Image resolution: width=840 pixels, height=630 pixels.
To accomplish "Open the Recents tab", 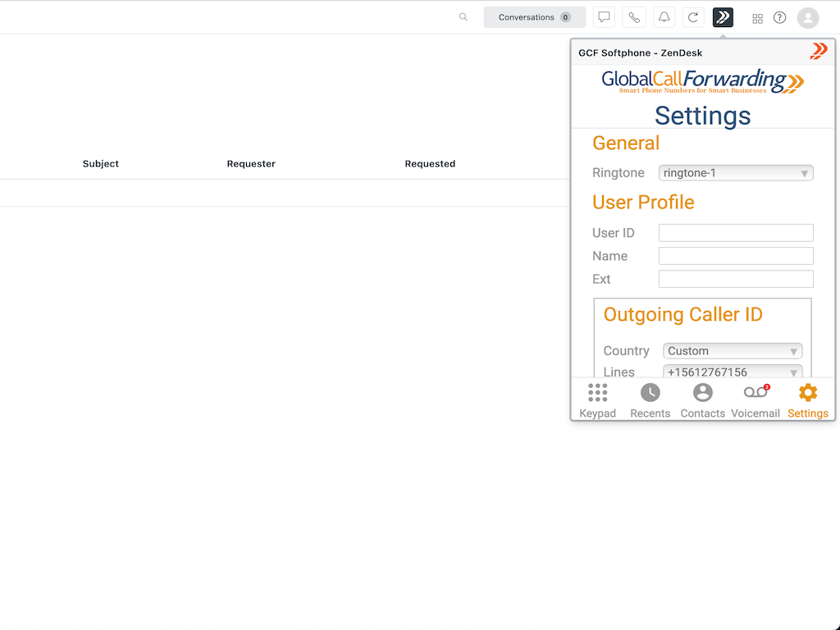I will (x=650, y=400).
